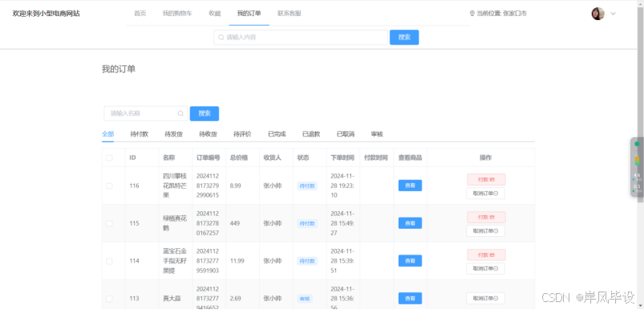Switch to the 已退款 tab

pos(311,134)
